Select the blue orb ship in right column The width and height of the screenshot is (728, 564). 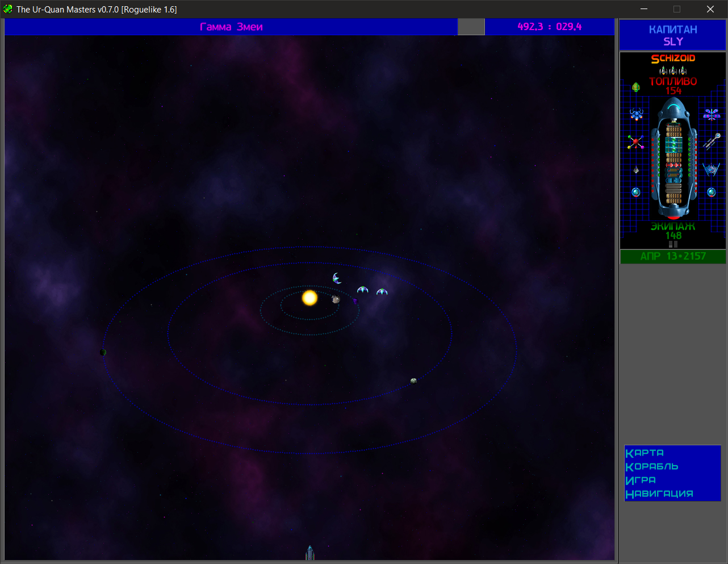click(x=711, y=192)
